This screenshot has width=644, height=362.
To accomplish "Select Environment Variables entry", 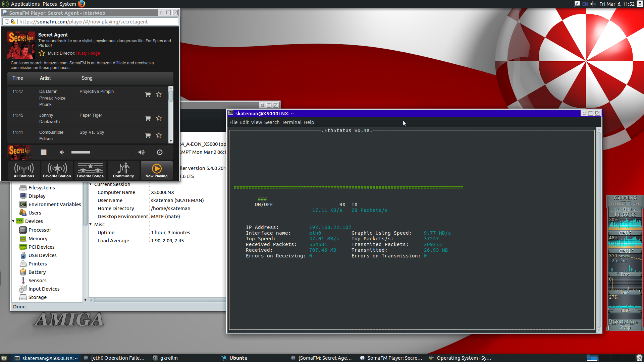I will [x=55, y=204].
